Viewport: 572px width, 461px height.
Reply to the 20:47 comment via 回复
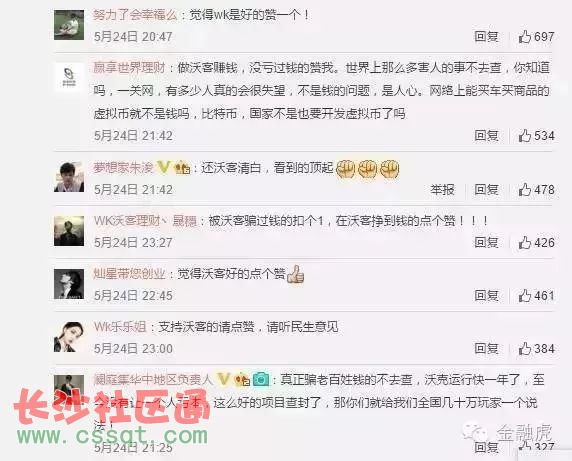pos(486,36)
